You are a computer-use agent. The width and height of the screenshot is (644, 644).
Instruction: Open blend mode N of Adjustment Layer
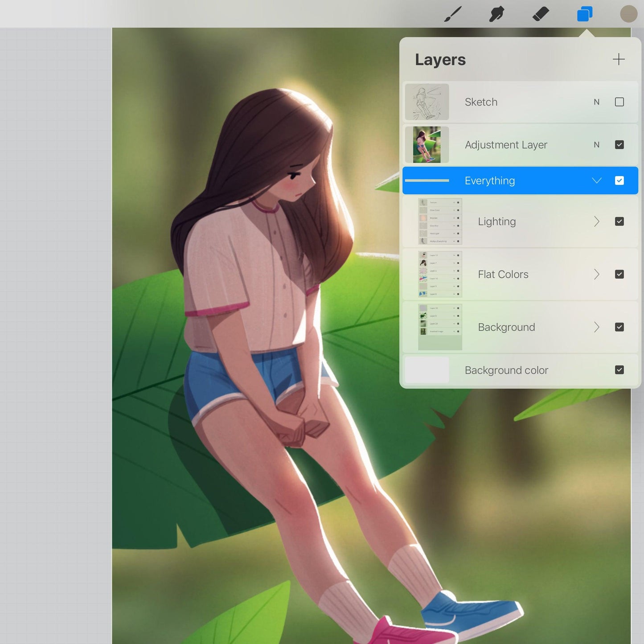tap(596, 145)
